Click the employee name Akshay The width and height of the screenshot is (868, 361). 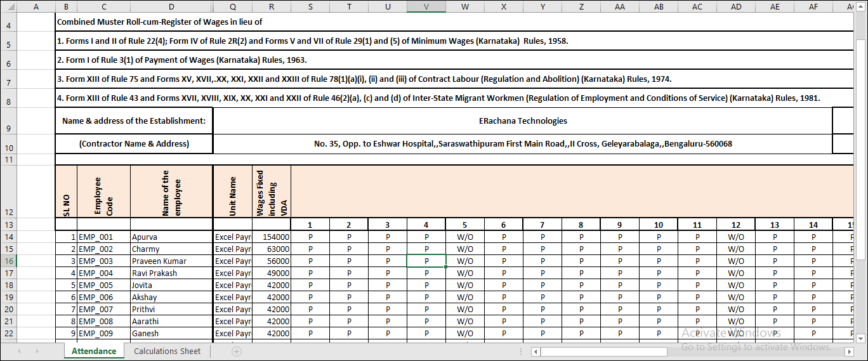tap(171, 297)
